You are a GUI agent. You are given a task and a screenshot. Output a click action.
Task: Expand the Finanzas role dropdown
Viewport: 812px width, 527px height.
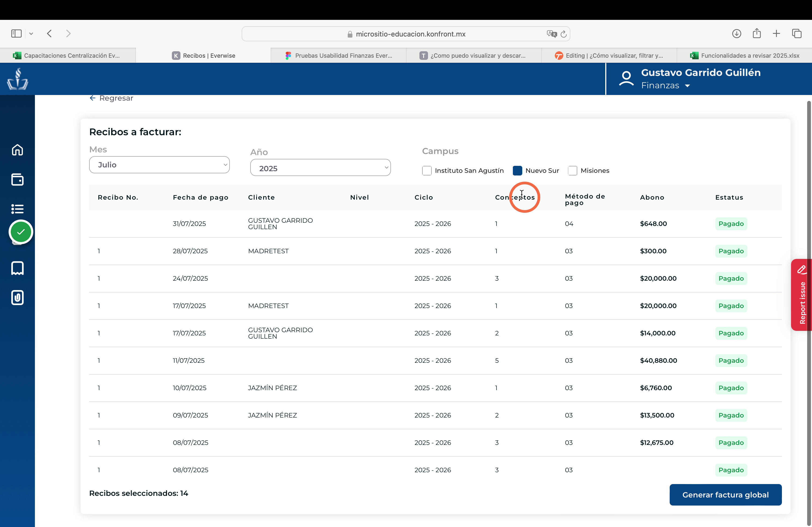point(665,86)
